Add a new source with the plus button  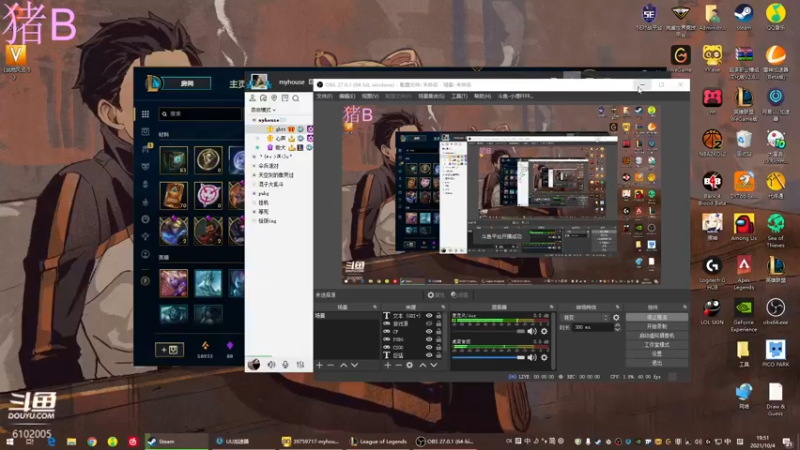(388, 365)
